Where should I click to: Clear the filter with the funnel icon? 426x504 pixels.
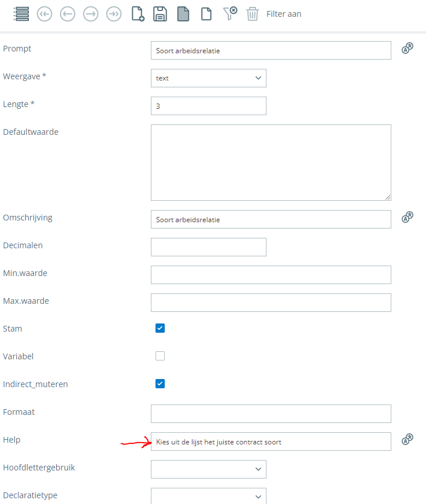[x=230, y=14]
